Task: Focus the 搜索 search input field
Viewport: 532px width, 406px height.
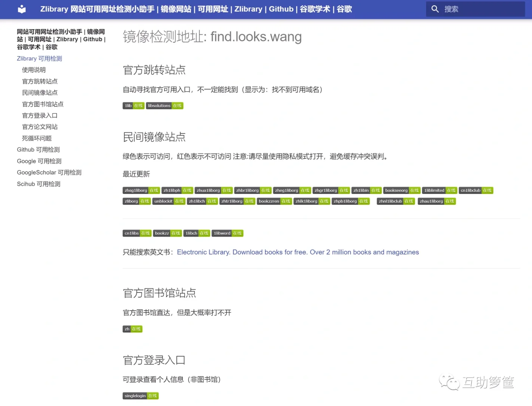Action: pyautogui.click(x=475, y=9)
